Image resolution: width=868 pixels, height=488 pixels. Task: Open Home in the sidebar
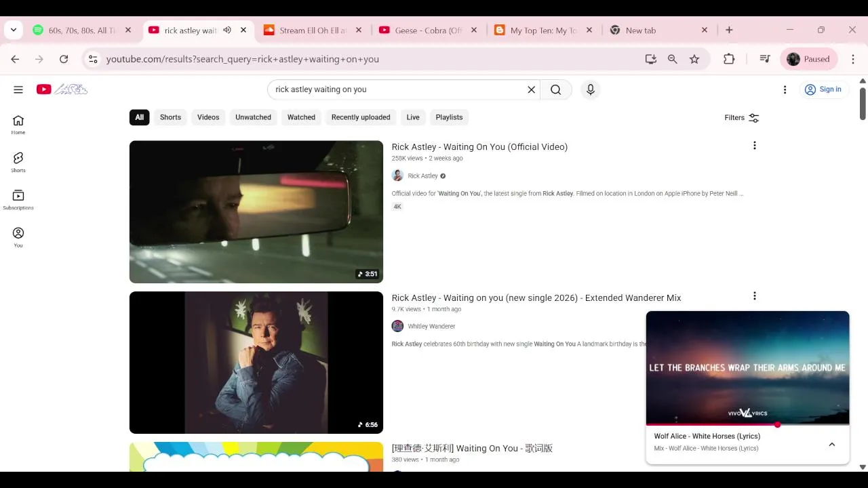coord(18,125)
